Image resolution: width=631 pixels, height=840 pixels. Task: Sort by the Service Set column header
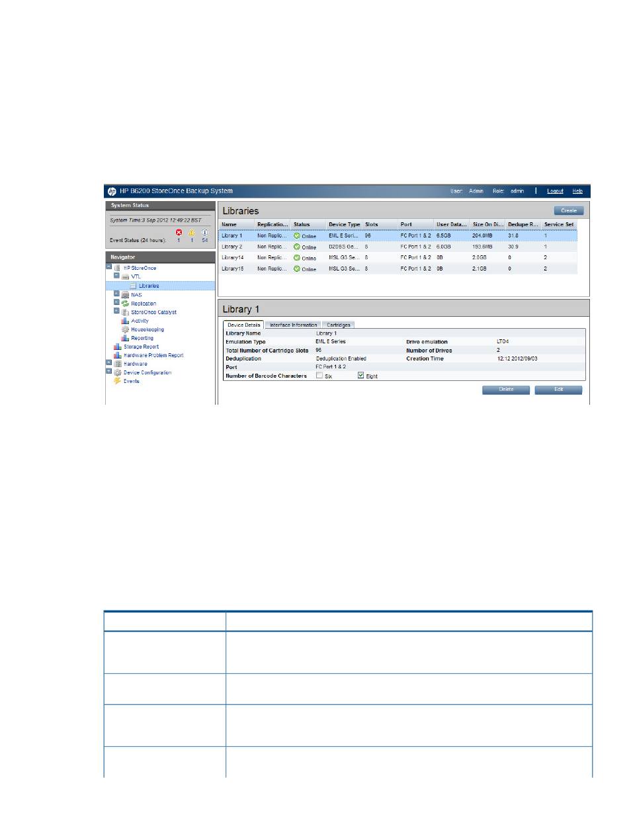pos(560,224)
